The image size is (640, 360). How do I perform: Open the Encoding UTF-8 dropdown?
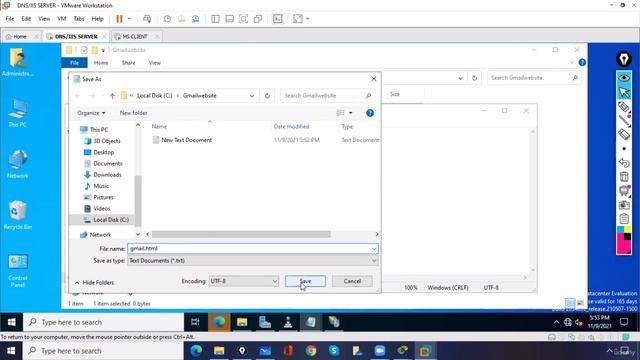coord(244,281)
